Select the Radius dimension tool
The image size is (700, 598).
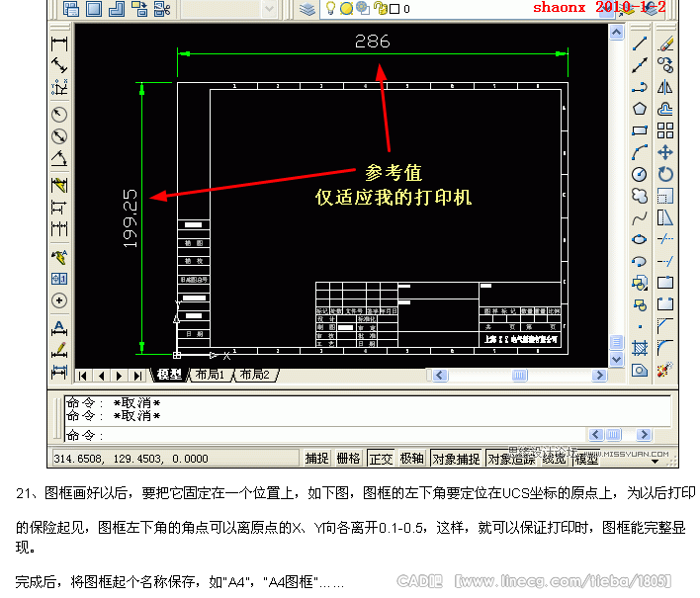click(x=59, y=115)
